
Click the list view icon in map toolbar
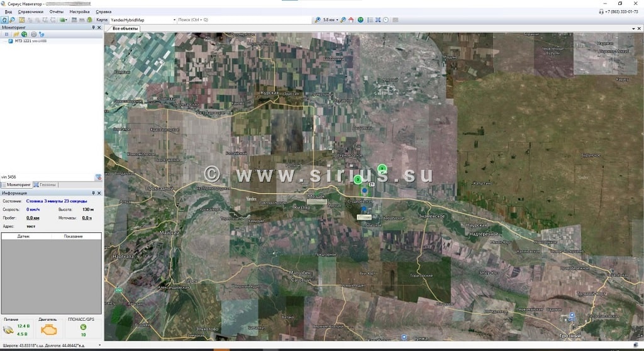[x=369, y=20]
